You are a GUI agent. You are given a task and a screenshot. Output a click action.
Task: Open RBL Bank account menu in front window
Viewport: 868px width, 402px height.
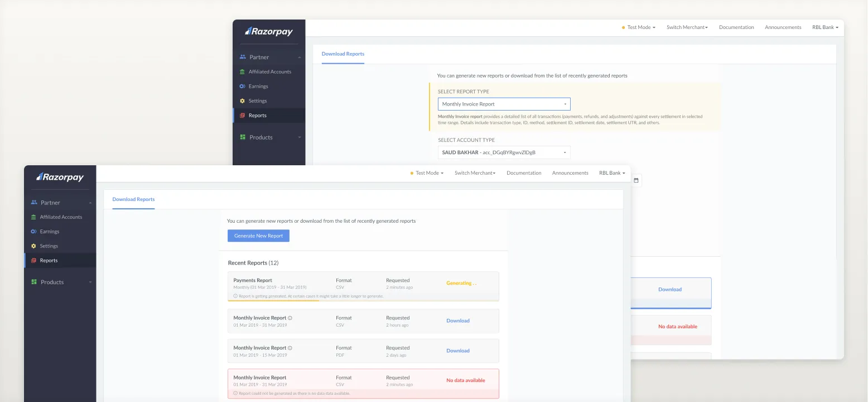coord(613,173)
